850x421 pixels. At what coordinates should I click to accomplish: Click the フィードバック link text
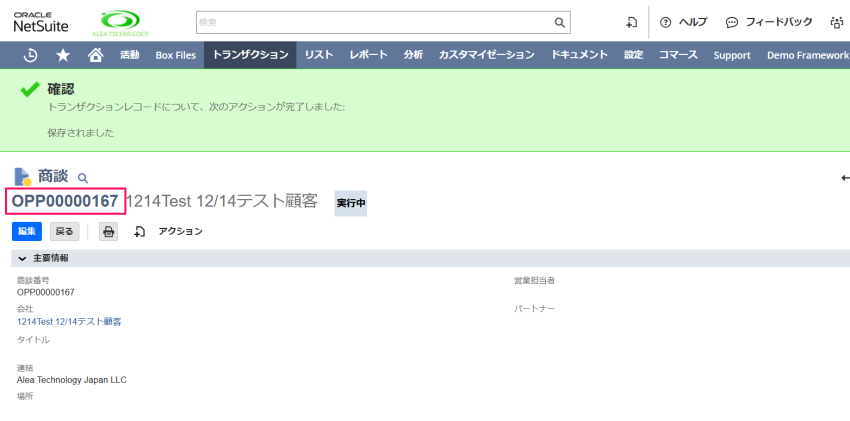(x=779, y=22)
